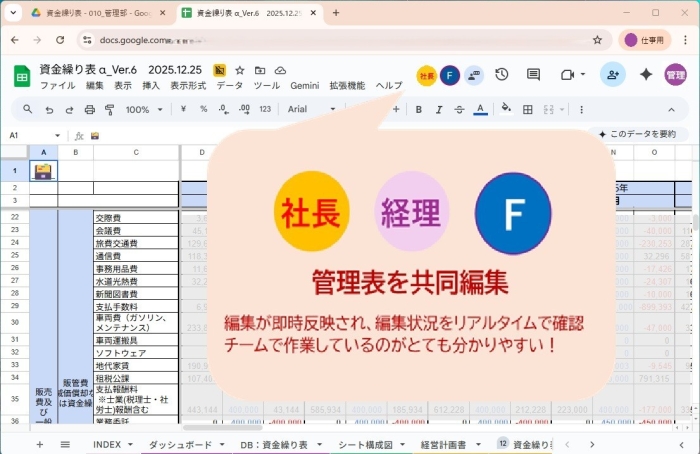This screenshot has height=454, width=700.
Task: Toggle italic formatting
Action: click(439, 109)
